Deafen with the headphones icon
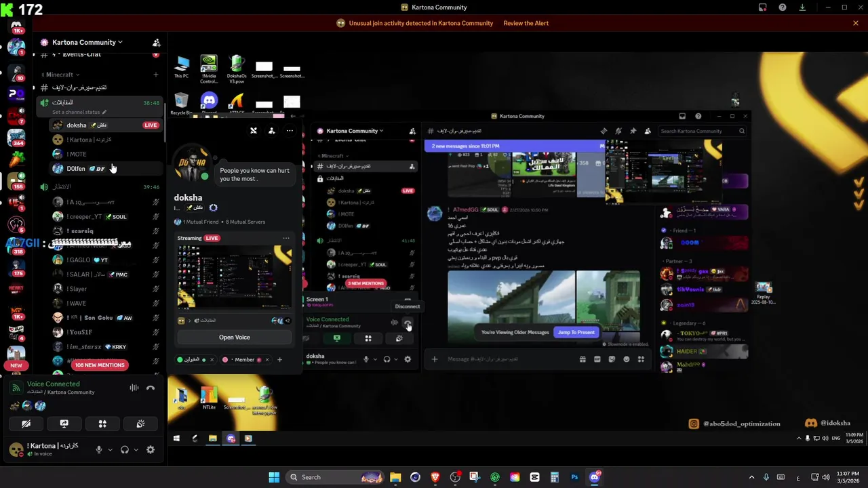 [125, 449]
